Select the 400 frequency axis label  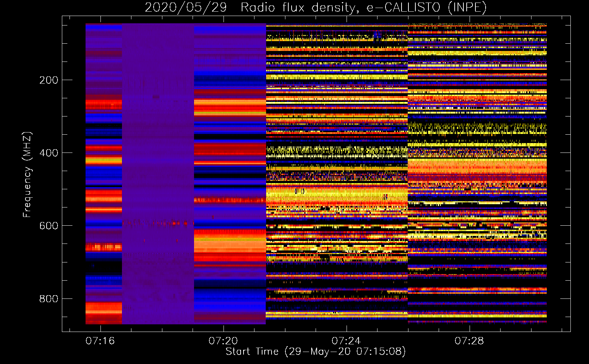click(x=49, y=153)
